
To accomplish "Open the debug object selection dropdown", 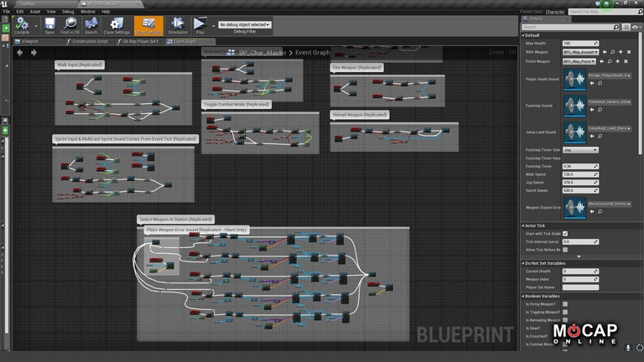I will pyautogui.click(x=245, y=25).
